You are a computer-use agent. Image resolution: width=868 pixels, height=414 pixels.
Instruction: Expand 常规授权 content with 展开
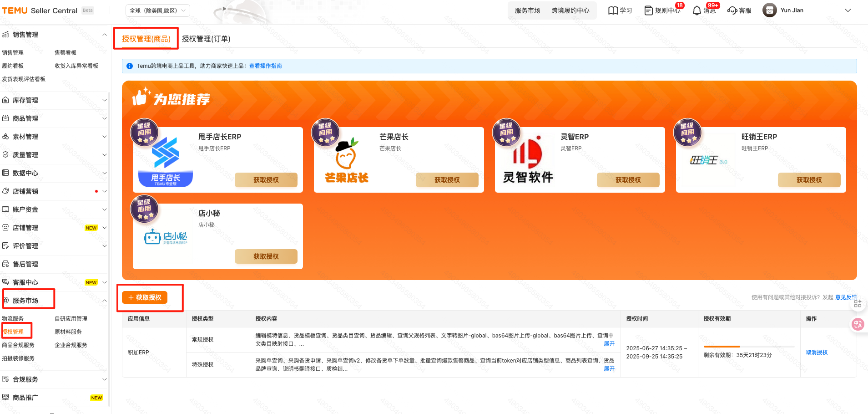coord(609,344)
